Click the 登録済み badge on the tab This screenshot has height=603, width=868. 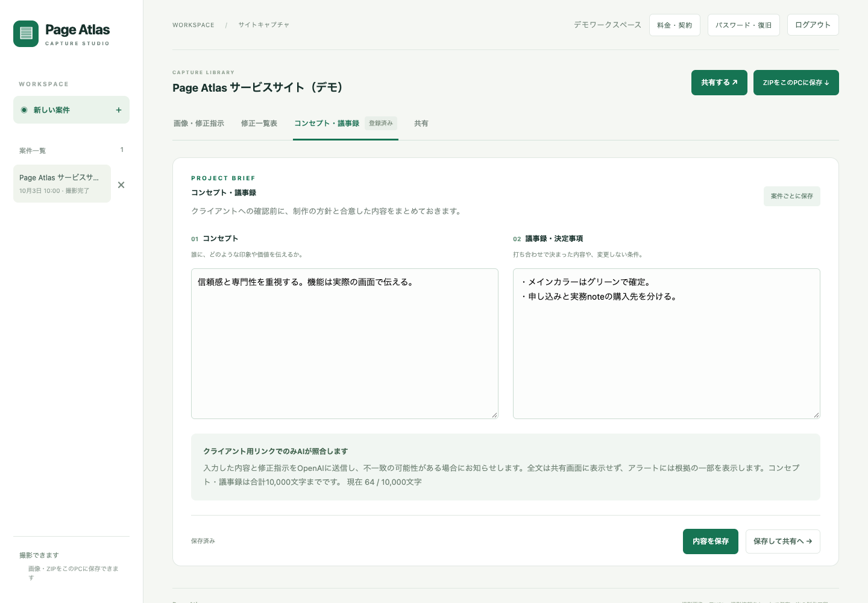click(x=381, y=123)
